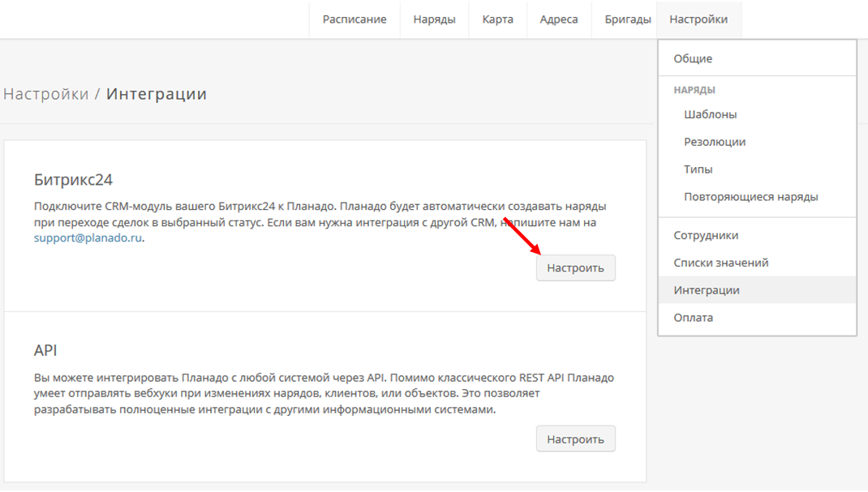This screenshot has height=492, width=868.
Task: Click the Битрикс24 section heading
Action: [x=73, y=180]
